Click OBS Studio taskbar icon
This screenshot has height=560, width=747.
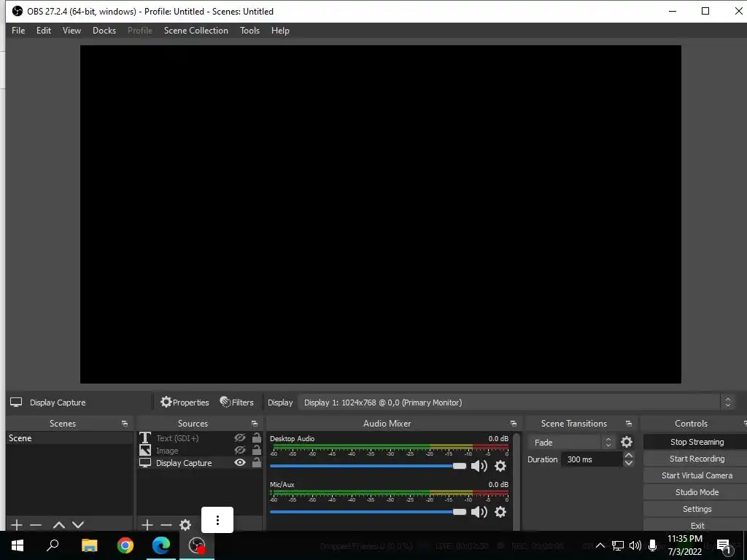197,545
